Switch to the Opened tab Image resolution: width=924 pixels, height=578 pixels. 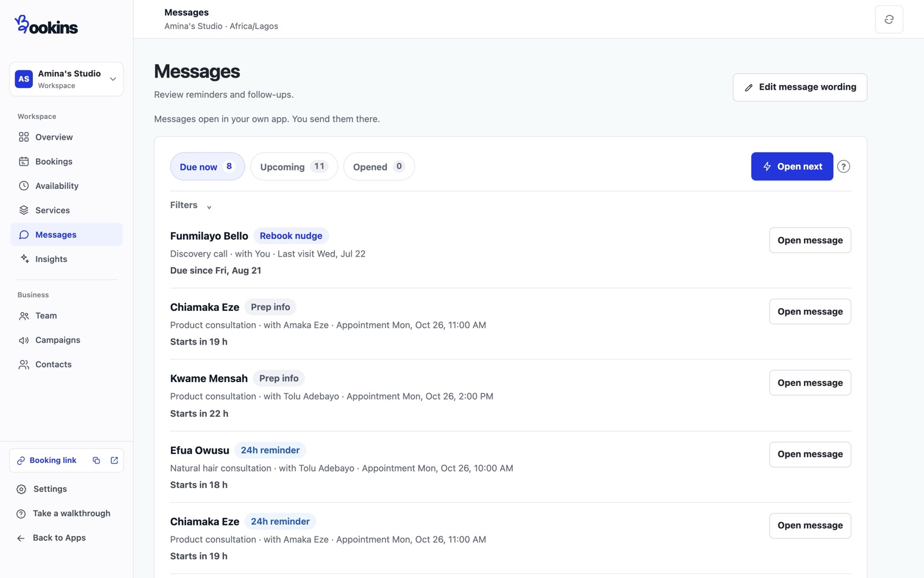point(379,166)
